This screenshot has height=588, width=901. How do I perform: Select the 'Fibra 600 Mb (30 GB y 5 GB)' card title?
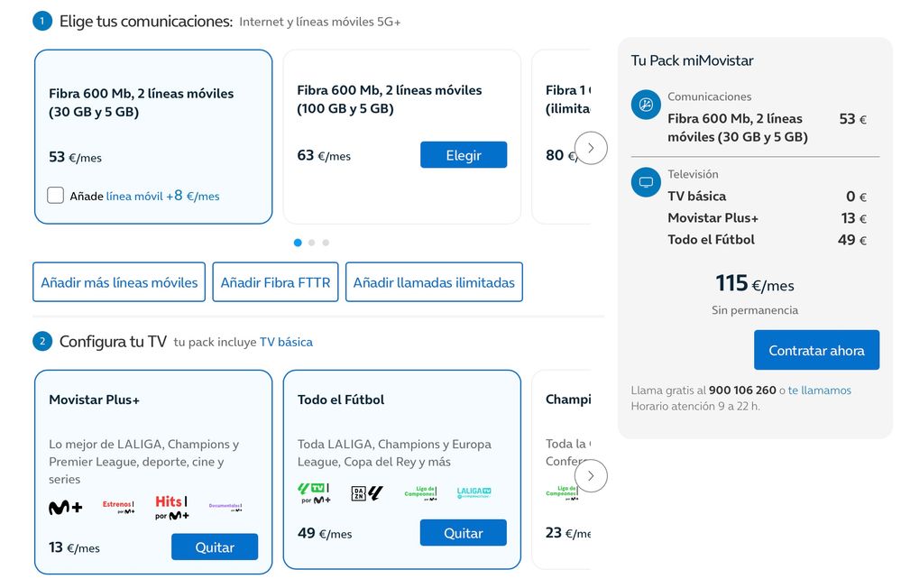click(x=142, y=102)
